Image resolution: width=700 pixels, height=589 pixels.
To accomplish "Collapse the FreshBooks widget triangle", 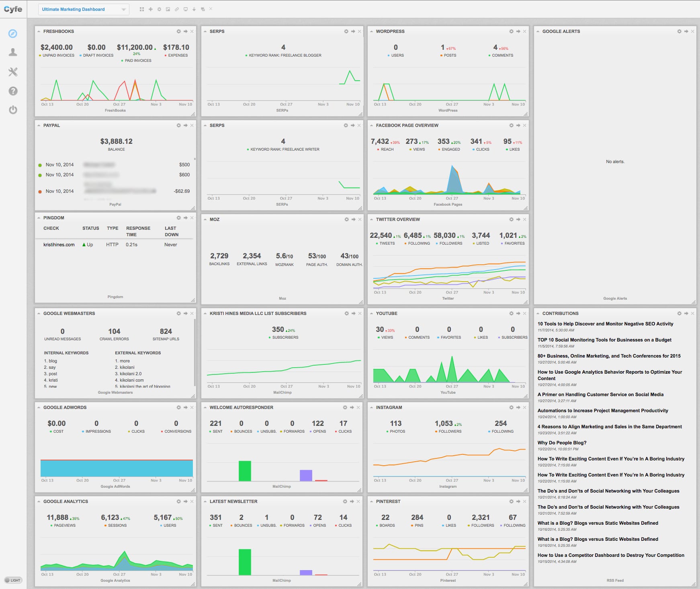I will tap(39, 31).
